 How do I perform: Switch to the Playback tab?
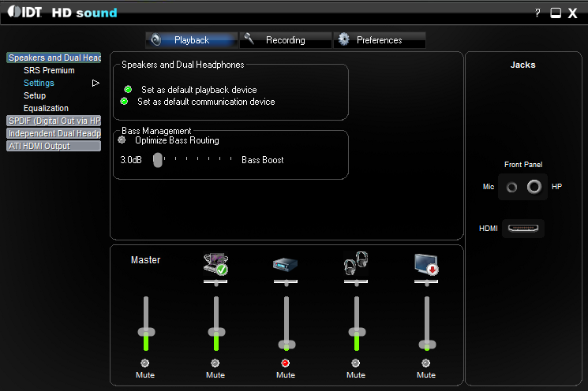pyautogui.click(x=192, y=40)
